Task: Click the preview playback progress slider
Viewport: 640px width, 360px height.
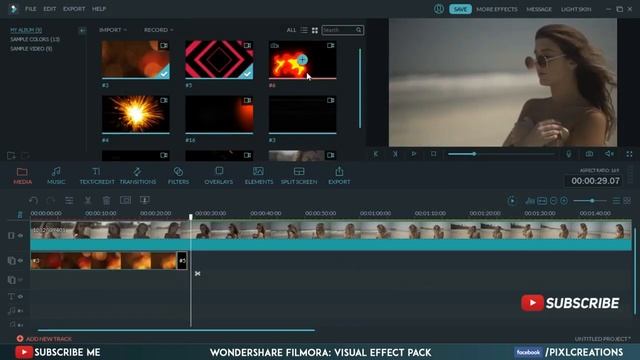Action: pyautogui.click(x=501, y=154)
